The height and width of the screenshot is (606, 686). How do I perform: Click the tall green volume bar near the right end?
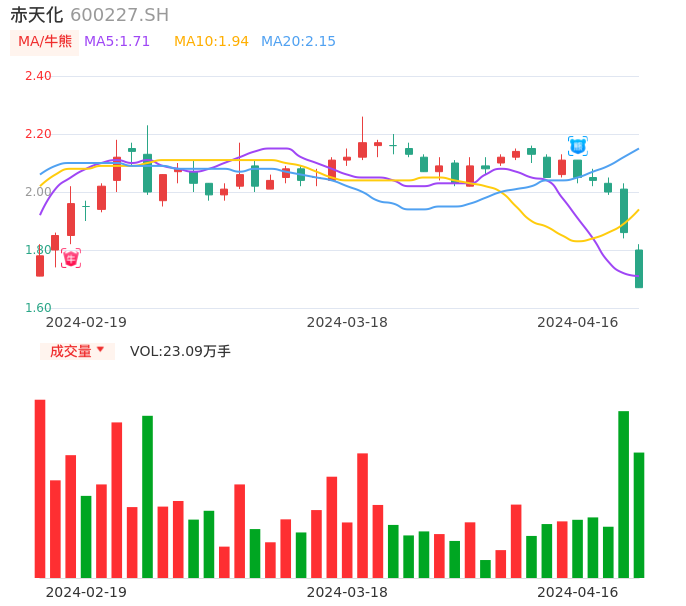pyautogui.click(x=624, y=494)
